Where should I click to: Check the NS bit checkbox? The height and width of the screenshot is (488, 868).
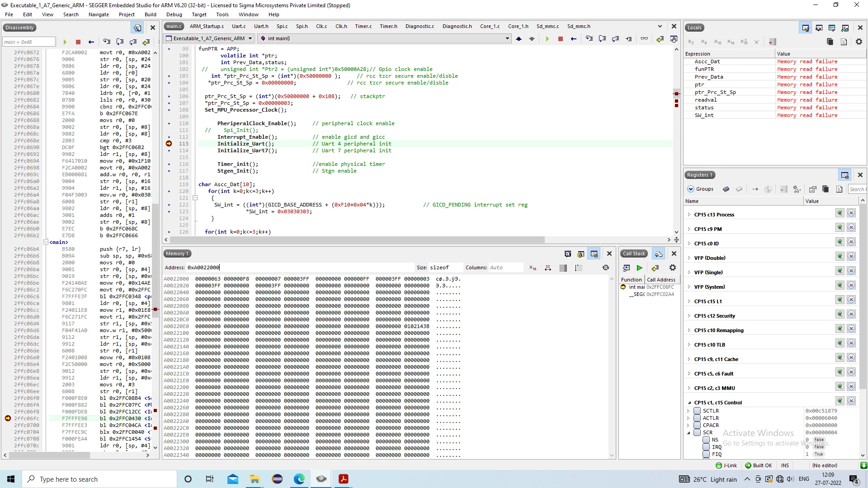(706, 440)
